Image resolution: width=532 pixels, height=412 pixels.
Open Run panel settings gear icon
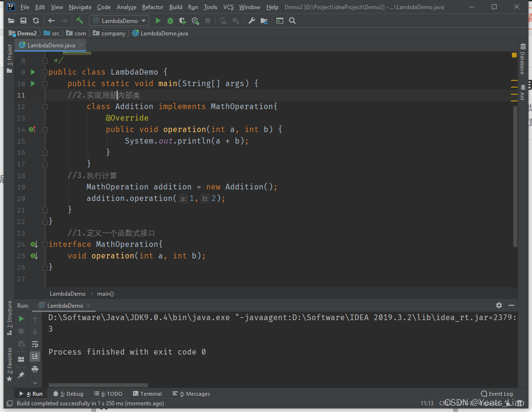(499, 305)
